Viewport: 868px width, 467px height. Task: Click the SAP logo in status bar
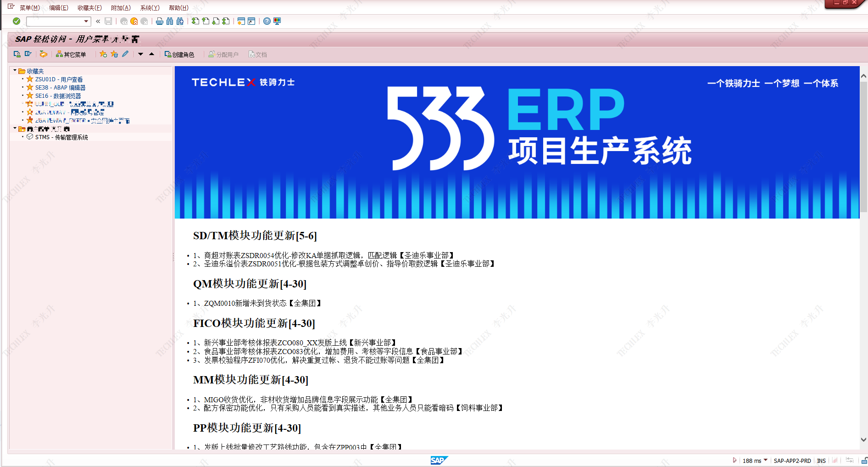point(439,460)
